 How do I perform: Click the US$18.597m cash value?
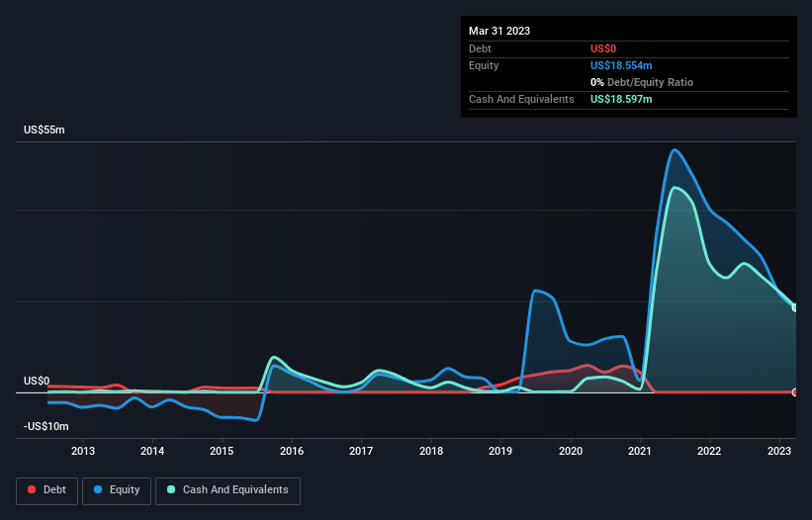click(621, 99)
